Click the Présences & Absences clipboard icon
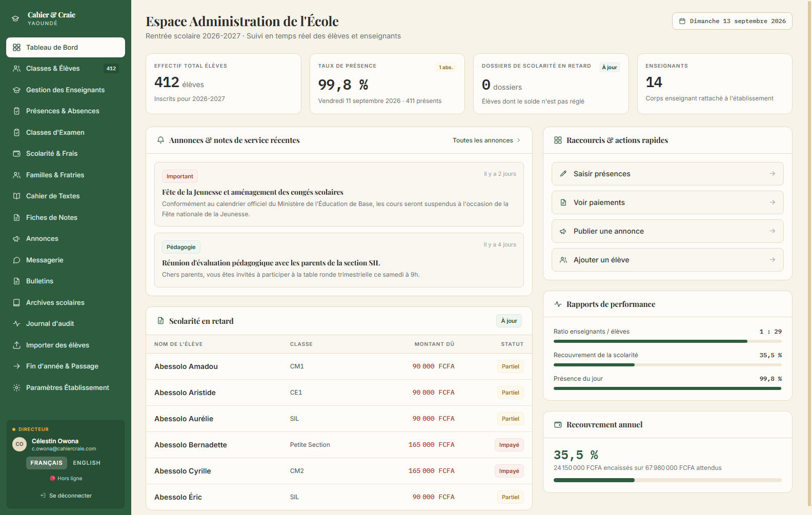This screenshot has width=812, height=515. pos(16,111)
